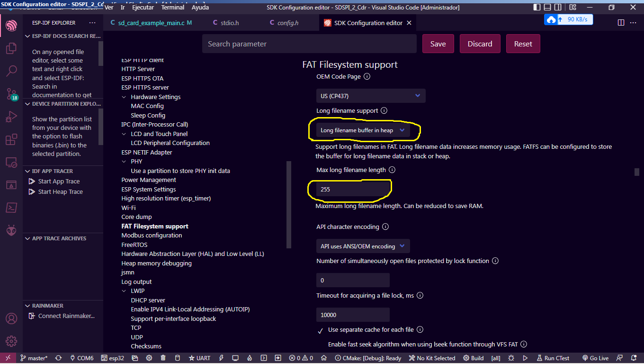Collapse the LCD and Touch Panel node

(x=124, y=134)
